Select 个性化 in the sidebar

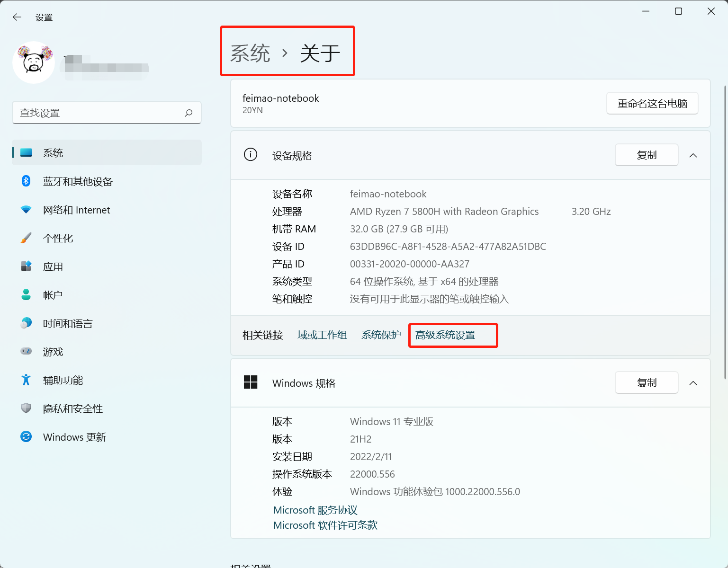click(x=107, y=238)
